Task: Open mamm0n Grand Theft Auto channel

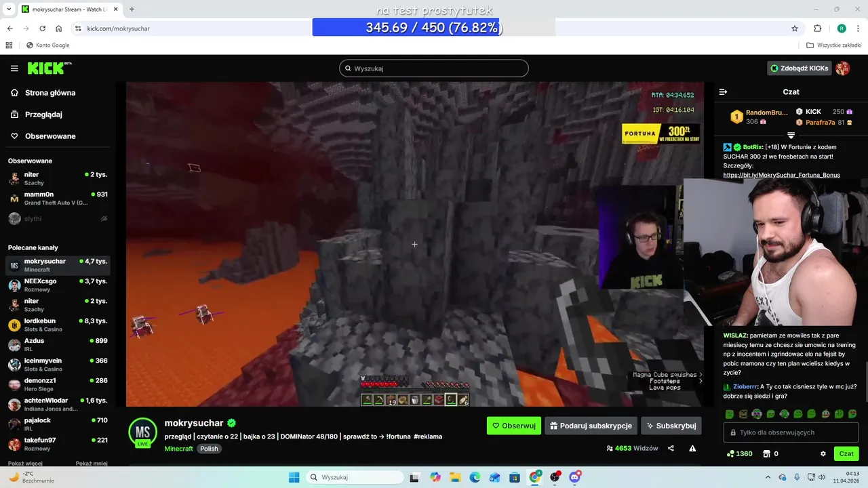Action: (x=58, y=199)
